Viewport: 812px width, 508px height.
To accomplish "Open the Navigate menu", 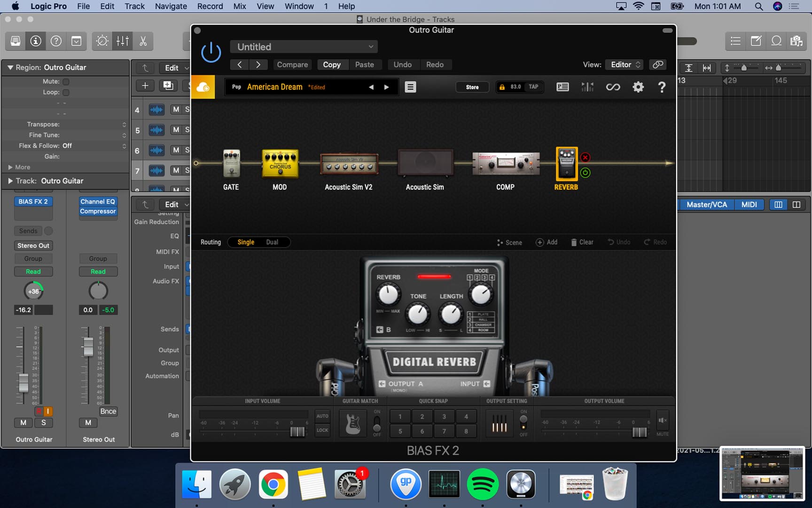I will click(x=171, y=6).
